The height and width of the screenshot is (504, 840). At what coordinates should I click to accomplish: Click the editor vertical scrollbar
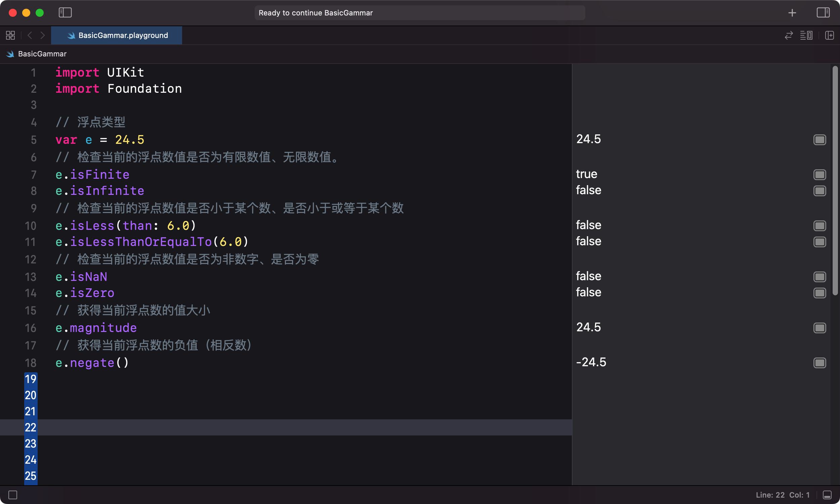click(835, 181)
